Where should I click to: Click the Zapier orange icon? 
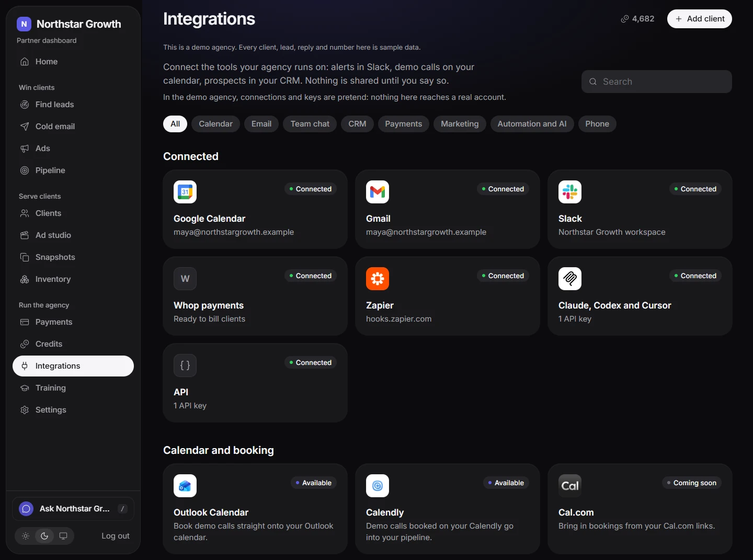tap(378, 279)
